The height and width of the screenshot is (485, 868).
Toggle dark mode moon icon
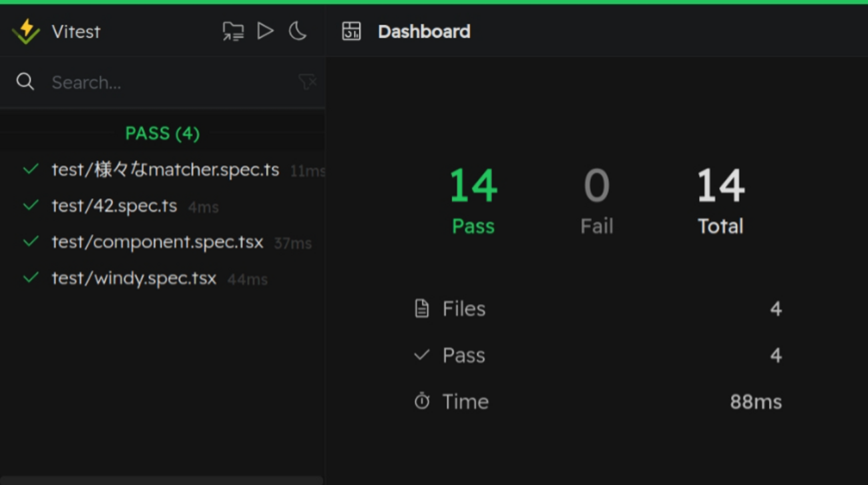click(298, 31)
